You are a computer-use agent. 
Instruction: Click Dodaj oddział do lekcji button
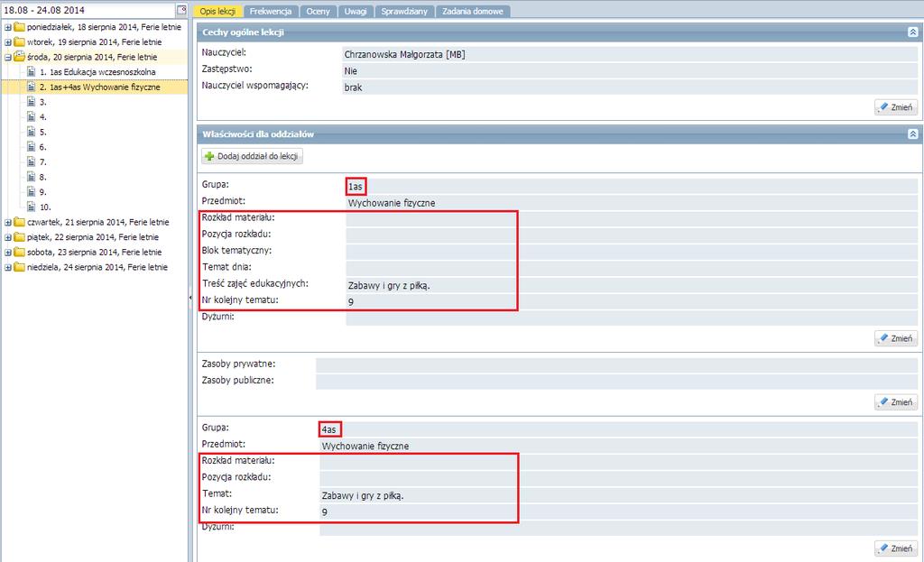click(x=253, y=156)
